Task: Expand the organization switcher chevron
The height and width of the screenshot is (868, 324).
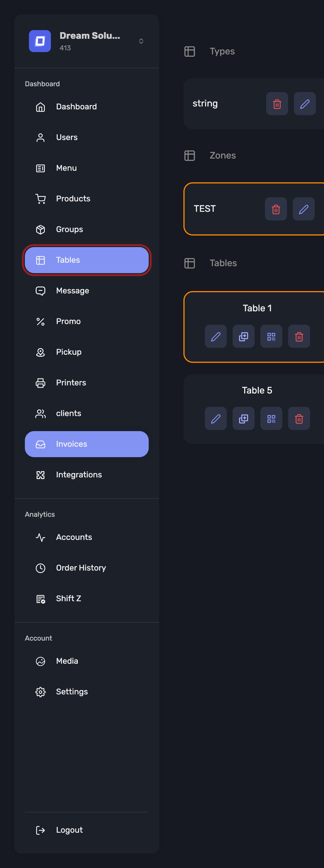Action: point(141,41)
